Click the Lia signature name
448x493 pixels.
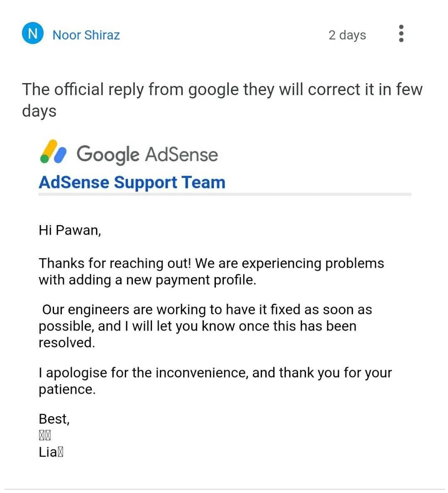[x=51, y=451]
